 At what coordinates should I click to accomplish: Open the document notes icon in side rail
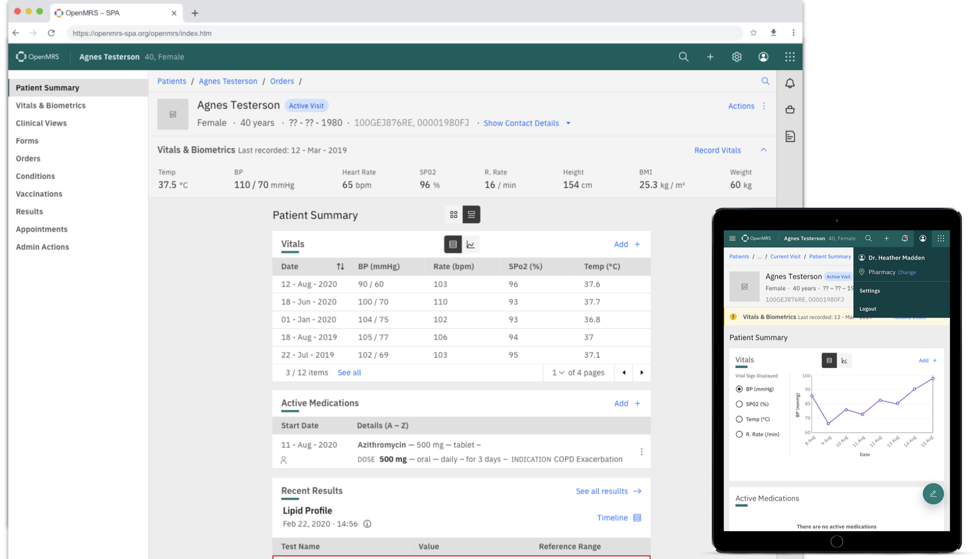789,136
